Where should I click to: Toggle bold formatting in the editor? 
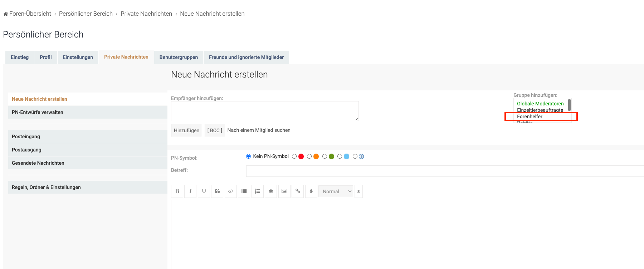pyautogui.click(x=177, y=191)
